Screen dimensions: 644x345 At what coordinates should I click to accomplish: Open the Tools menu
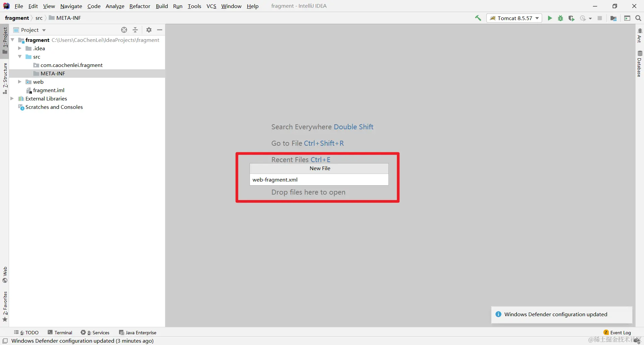[x=195, y=6]
